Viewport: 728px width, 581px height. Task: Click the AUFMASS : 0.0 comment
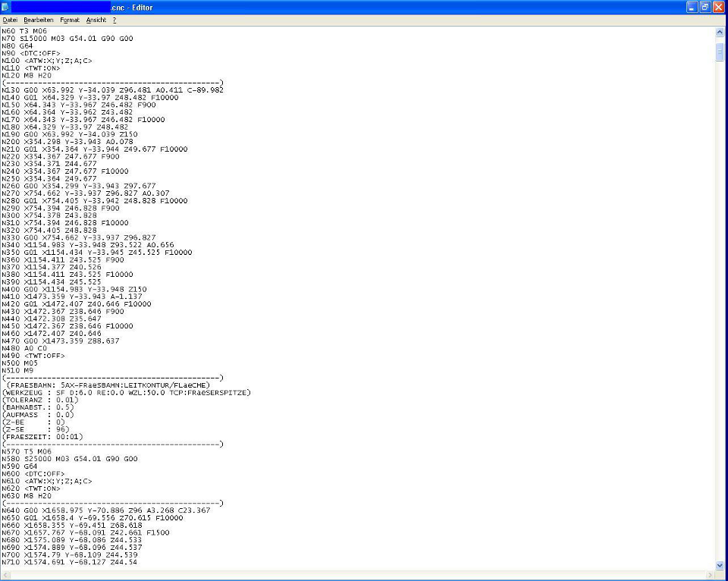38,415
